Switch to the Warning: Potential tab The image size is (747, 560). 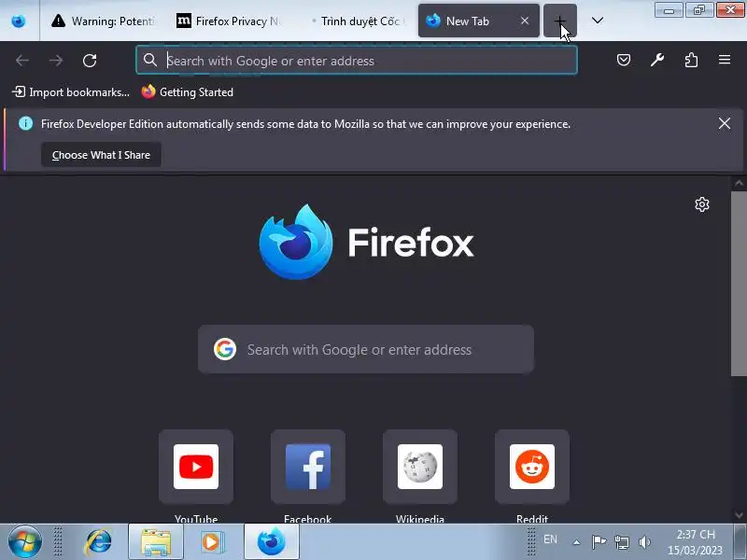104,21
